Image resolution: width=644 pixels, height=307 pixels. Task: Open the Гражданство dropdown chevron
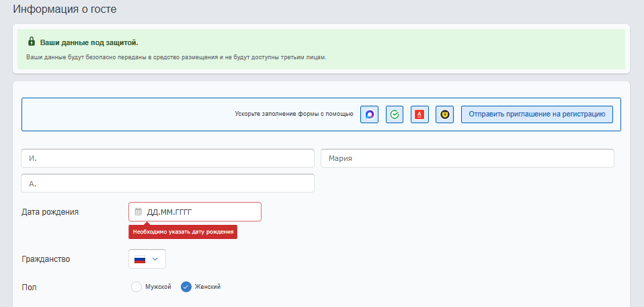tap(155, 259)
